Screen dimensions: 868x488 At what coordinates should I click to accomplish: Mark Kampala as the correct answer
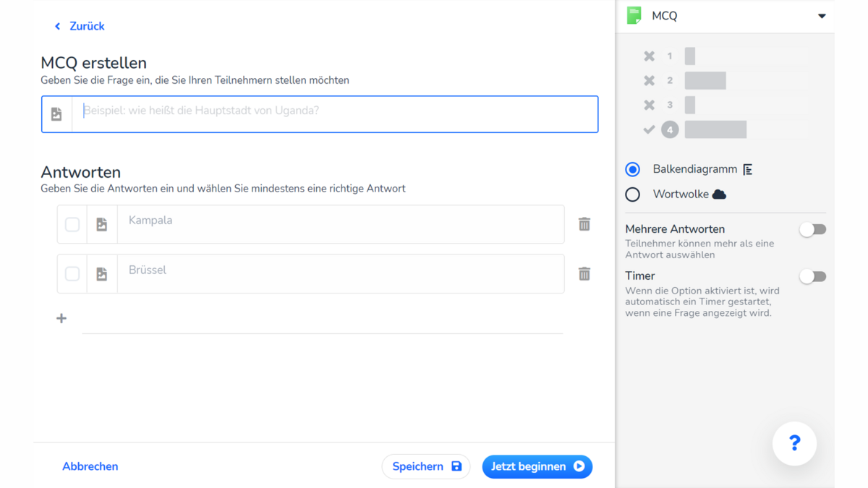pos(72,225)
